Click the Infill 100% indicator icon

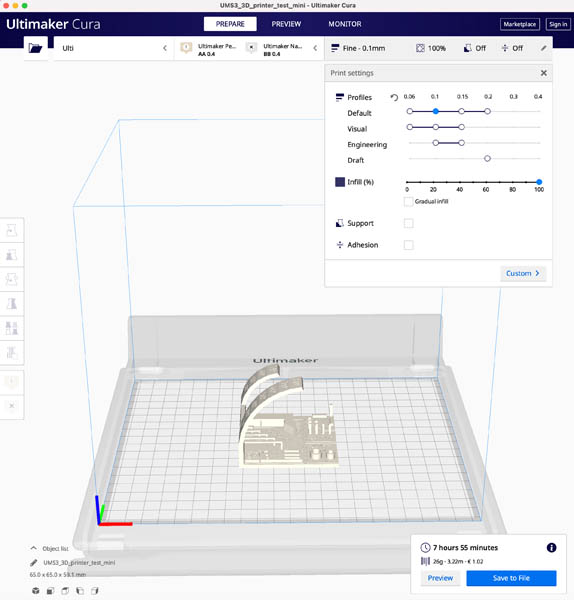(x=420, y=48)
